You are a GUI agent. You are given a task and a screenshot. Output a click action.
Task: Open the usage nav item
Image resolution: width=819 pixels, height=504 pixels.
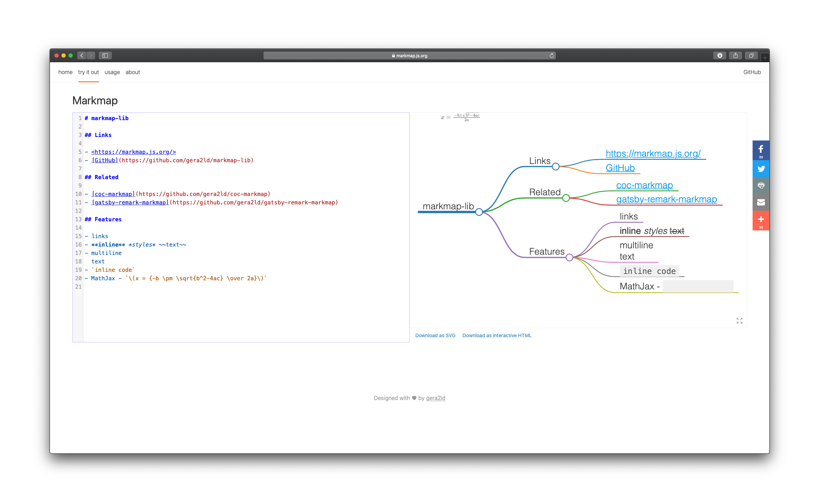click(112, 72)
